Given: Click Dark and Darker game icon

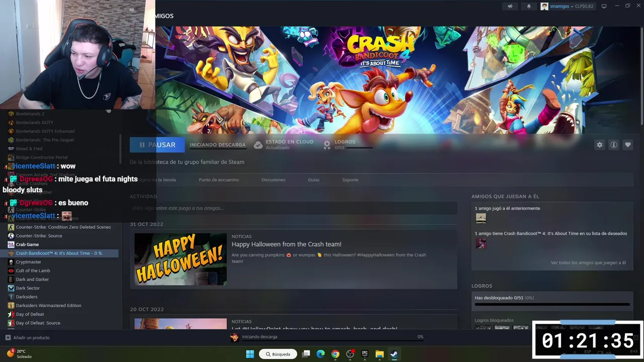Looking at the screenshot, I should [x=11, y=279].
